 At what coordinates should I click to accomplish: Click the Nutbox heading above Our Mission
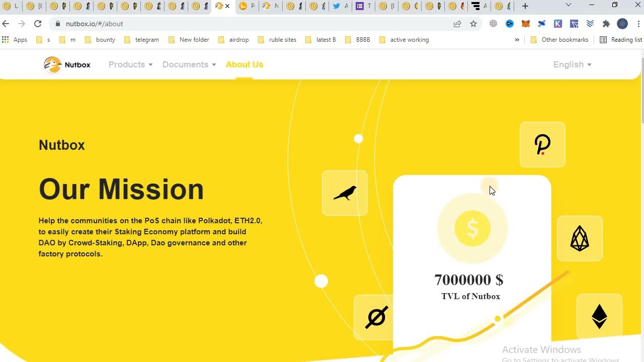[x=62, y=145]
